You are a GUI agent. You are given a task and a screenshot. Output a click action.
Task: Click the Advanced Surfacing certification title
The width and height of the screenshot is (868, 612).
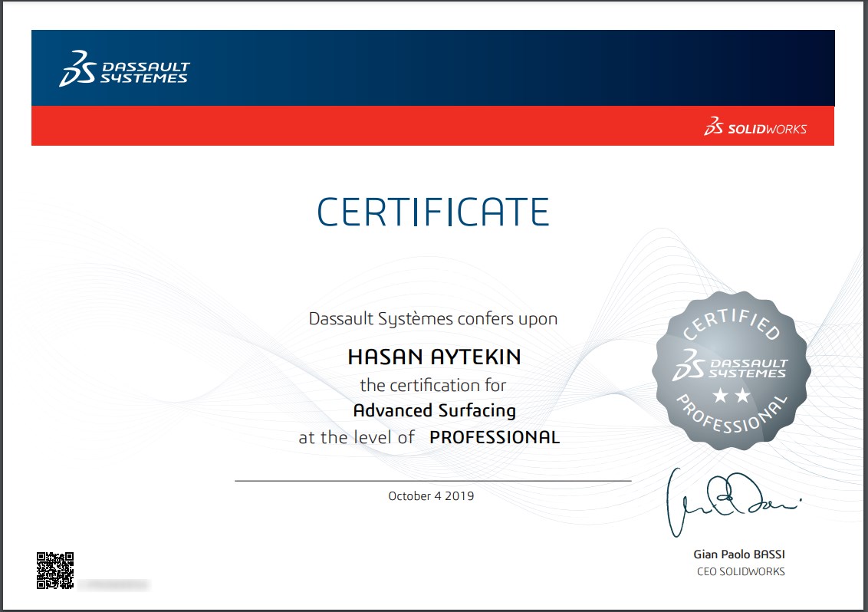coord(434,410)
